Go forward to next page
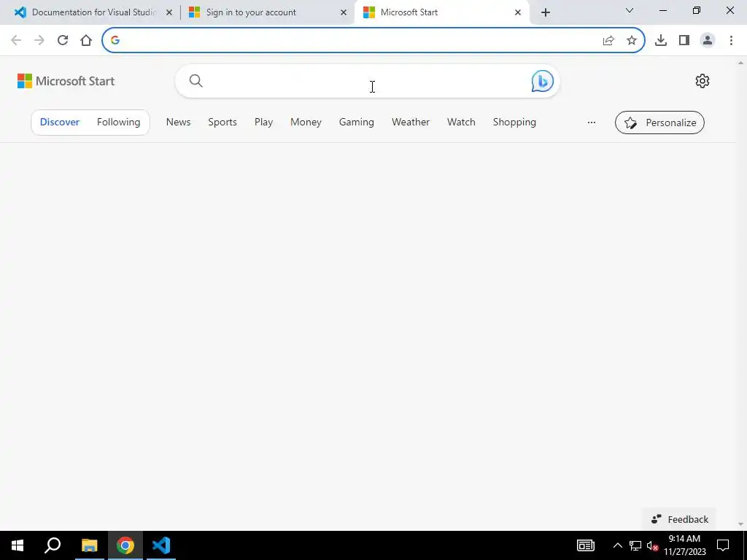 pos(39,40)
